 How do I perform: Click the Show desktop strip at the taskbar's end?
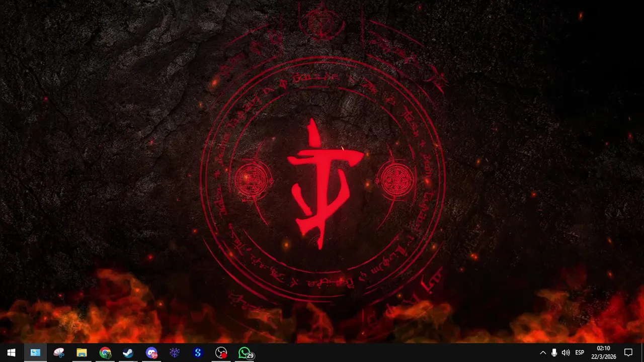642,353
